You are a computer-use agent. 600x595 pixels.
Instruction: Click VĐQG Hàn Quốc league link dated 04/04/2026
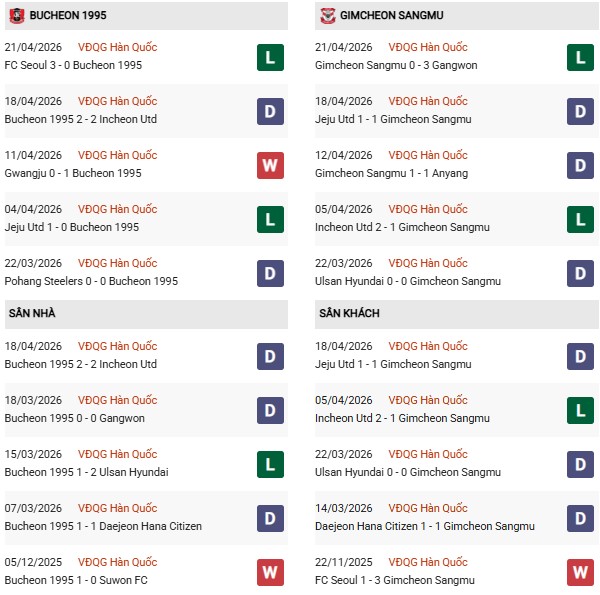[x=118, y=209]
